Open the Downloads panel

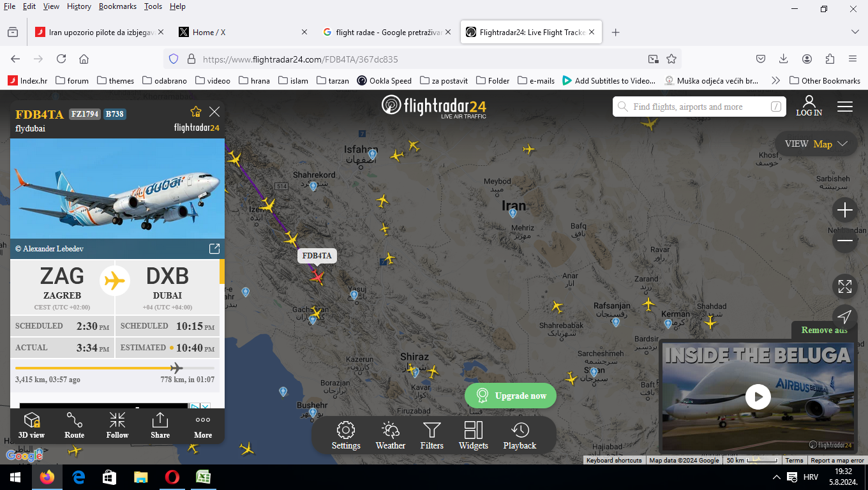(x=784, y=59)
